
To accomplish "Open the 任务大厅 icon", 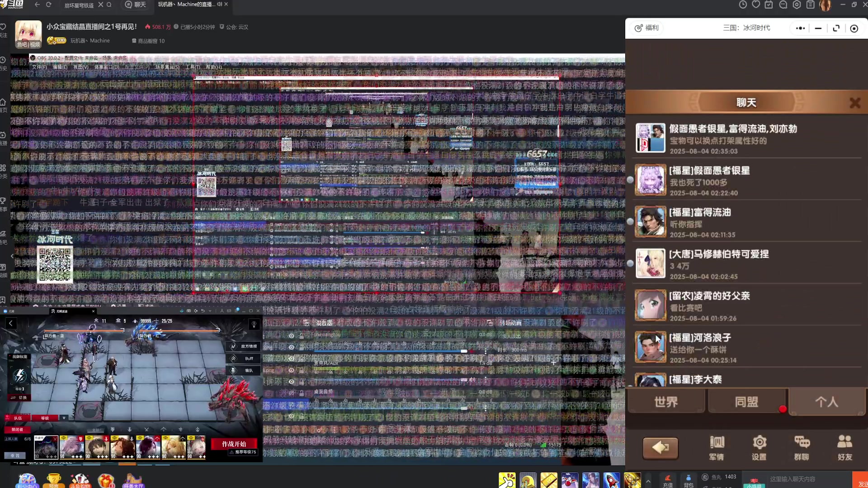I will coord(133,481).
